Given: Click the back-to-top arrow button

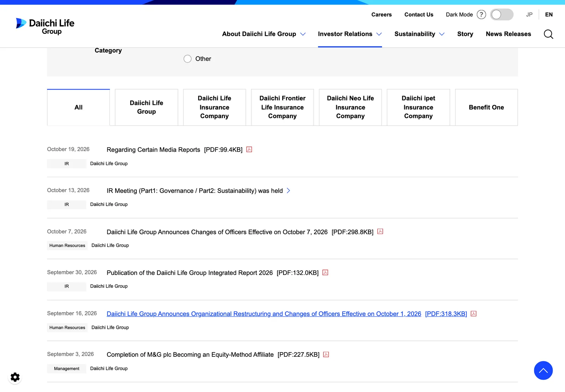Looking at the screenshot, I should tap(543, 370).
